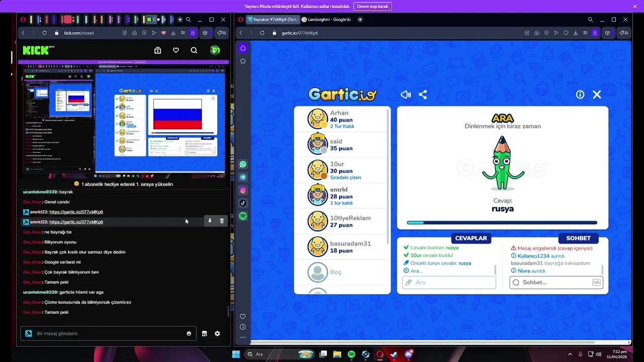Click Kick browse video icon
The width and height of the screenshot is (644, 362).
click(x=157, y=50)
